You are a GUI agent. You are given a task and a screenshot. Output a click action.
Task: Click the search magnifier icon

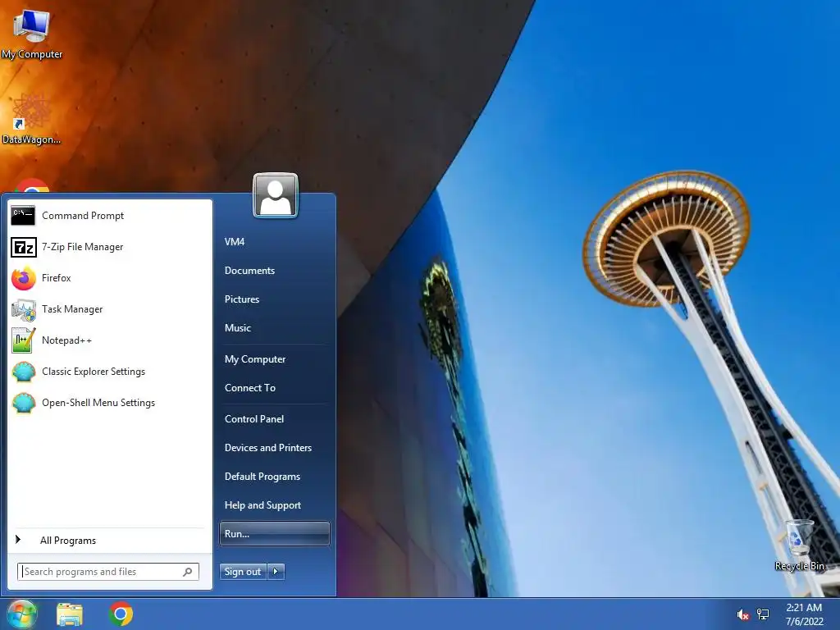click(x=188, y=572)
